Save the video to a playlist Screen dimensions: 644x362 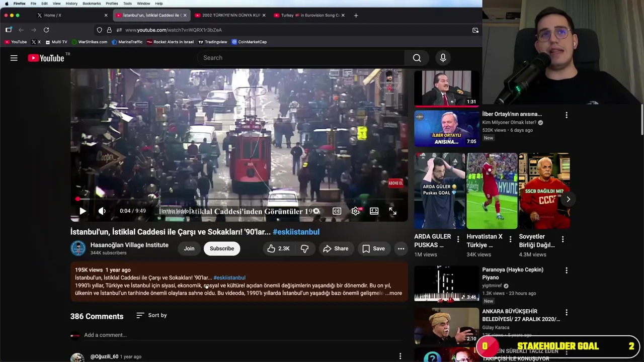(373, 248)
